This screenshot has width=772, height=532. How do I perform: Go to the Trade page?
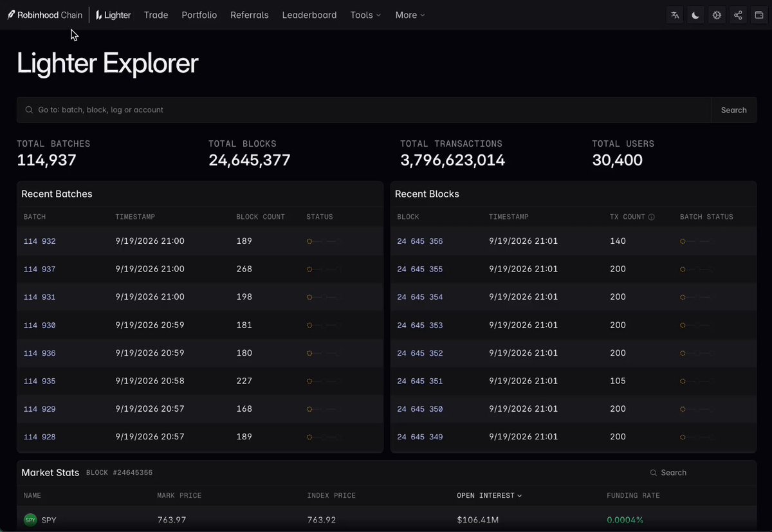tap(156, 15)
